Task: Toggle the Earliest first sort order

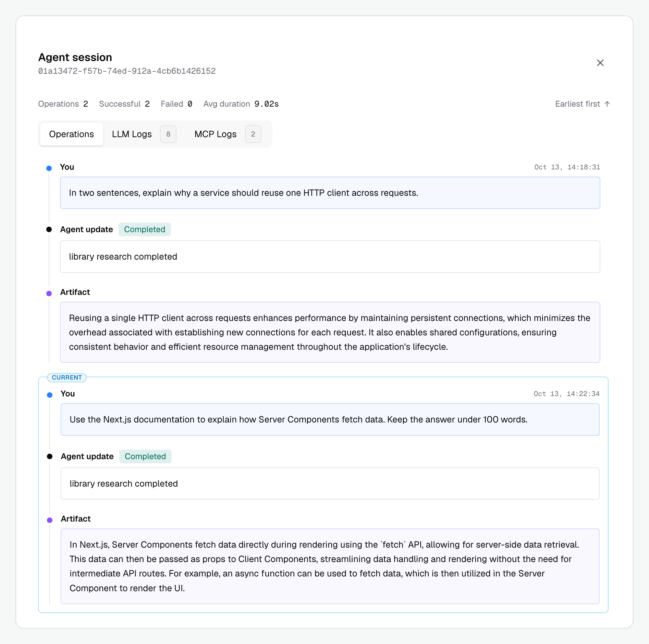Action: (x=583, y=104)
